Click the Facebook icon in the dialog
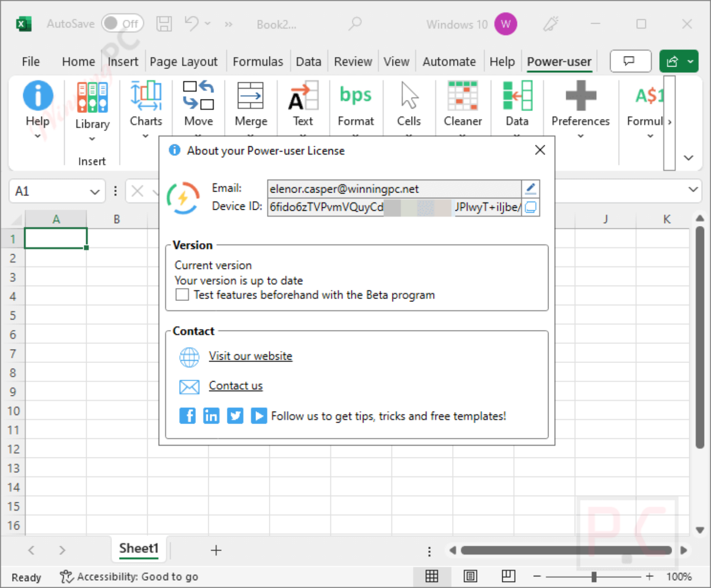Viewport: 711px width, 588px height. [187, 416]
